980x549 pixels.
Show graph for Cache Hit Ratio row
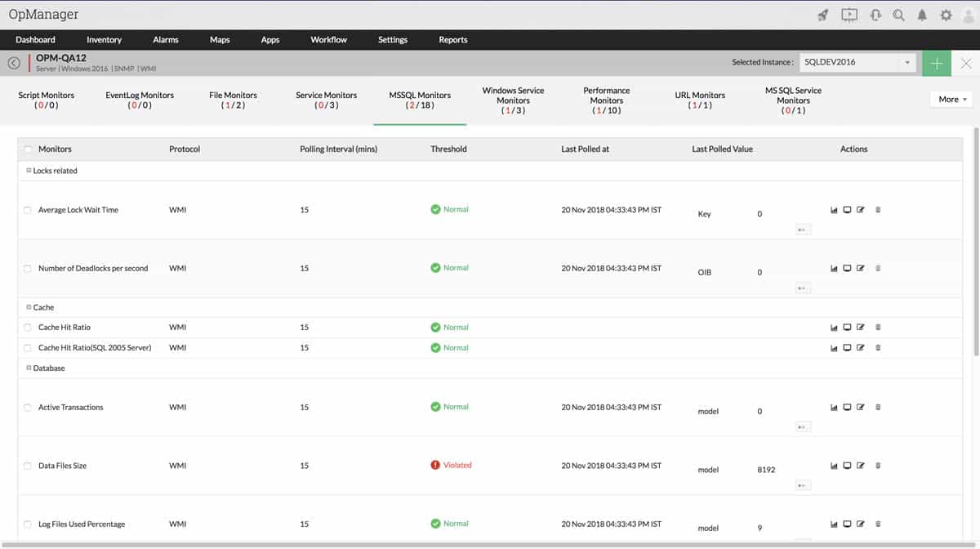pyautogui.click(x=834, y=327)
